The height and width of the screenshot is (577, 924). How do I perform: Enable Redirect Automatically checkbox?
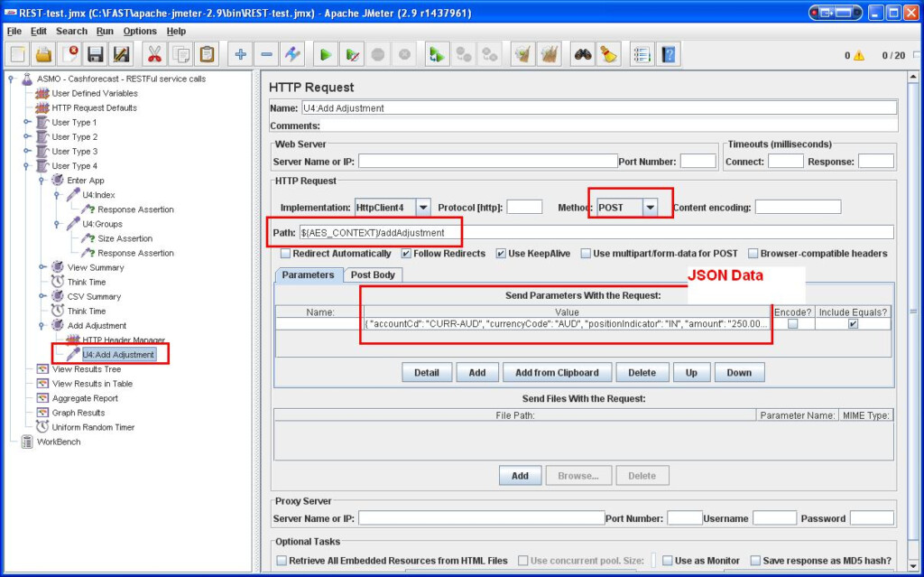tap(286, 254)
